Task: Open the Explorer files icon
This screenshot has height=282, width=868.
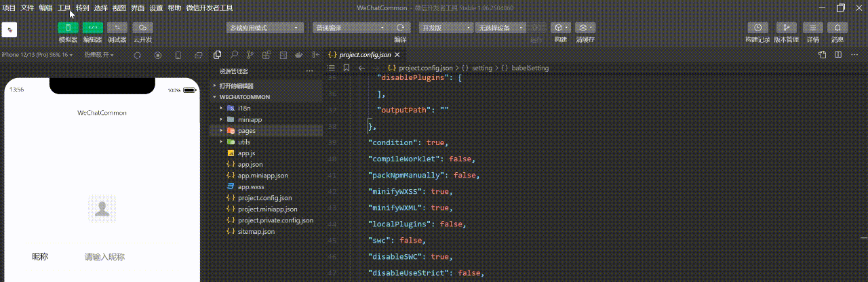Action: tap(218, 55)
